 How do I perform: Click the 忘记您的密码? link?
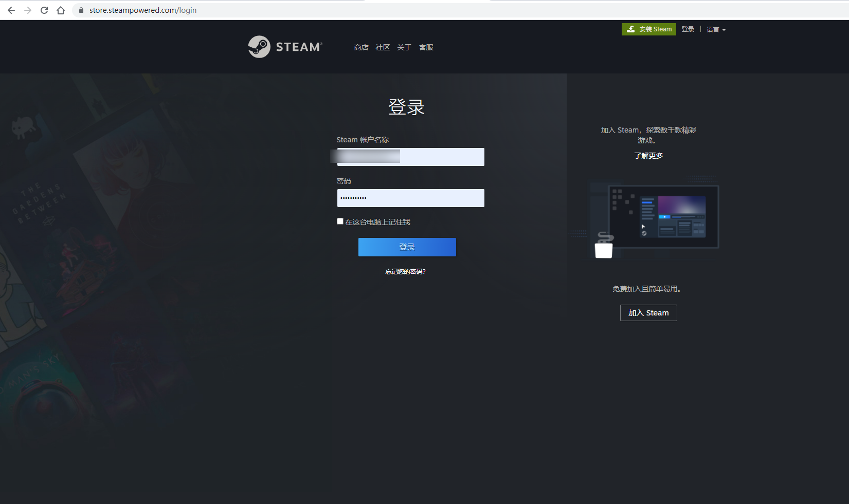click(x=406, y=272)
